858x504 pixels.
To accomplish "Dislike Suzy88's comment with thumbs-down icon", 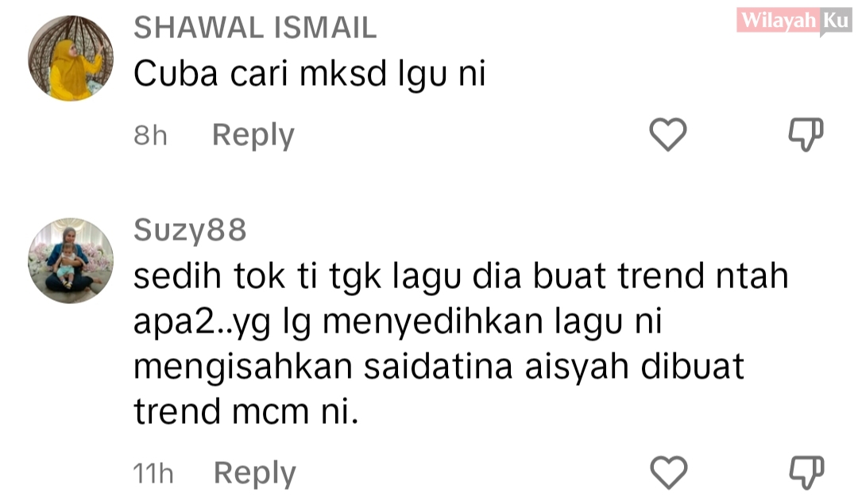I will click(806, 472).
